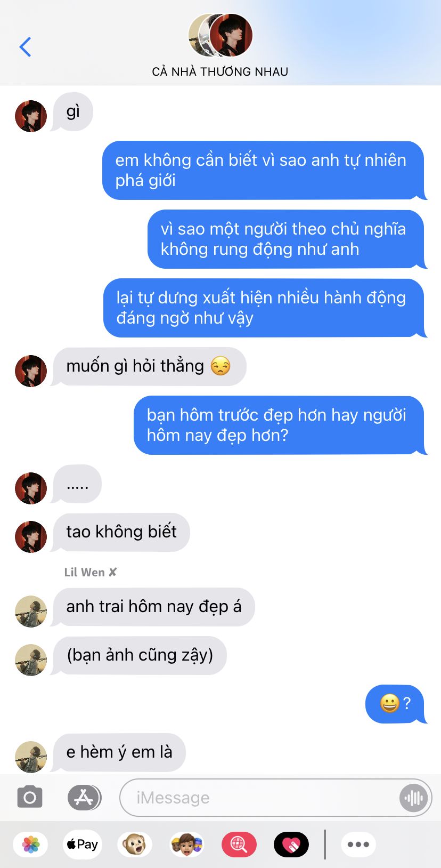Tap the 'tao không biết' message bubble

click(x=121, y=532)
